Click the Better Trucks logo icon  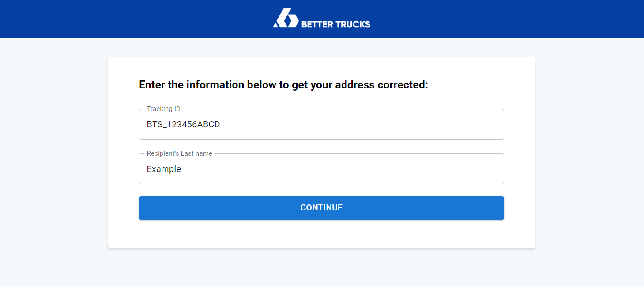pos(285,19)
